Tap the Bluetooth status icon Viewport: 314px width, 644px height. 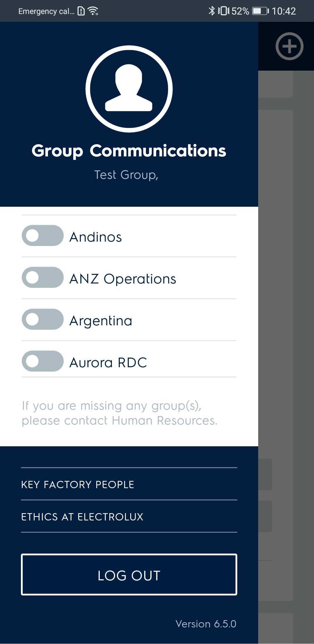click(212, 11)
